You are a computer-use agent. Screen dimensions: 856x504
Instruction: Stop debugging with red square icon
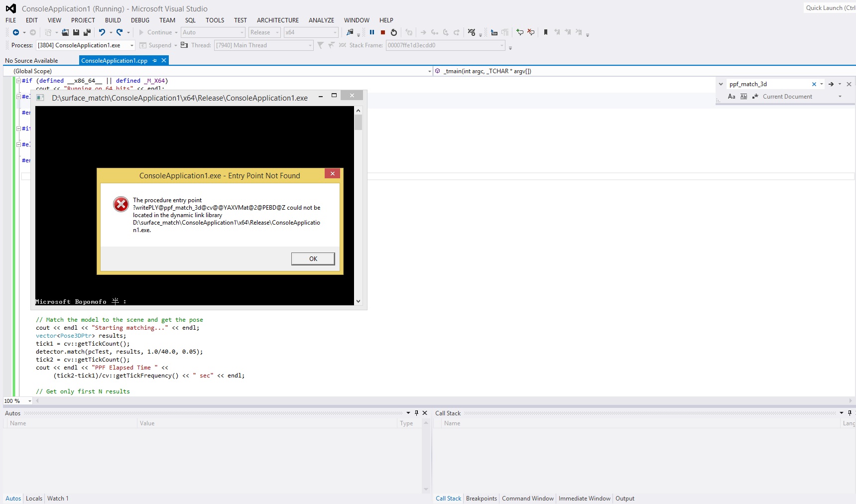pos(383,32)
